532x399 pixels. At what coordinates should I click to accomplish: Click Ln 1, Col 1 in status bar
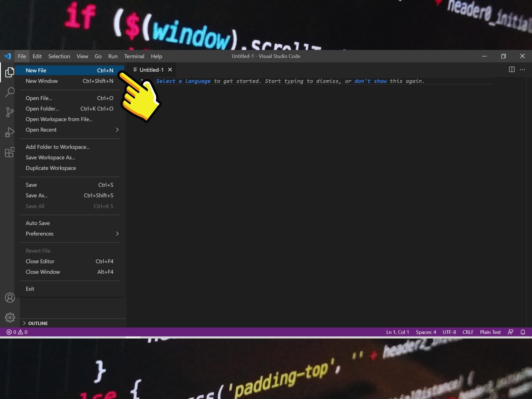[397, 332]
